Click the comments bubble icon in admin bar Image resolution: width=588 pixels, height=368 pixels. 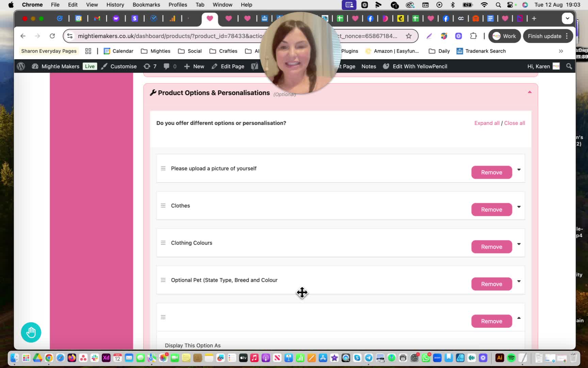170,66
